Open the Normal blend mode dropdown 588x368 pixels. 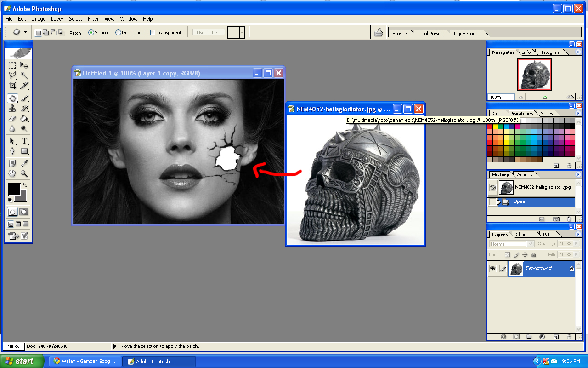[x=530, y=244]
